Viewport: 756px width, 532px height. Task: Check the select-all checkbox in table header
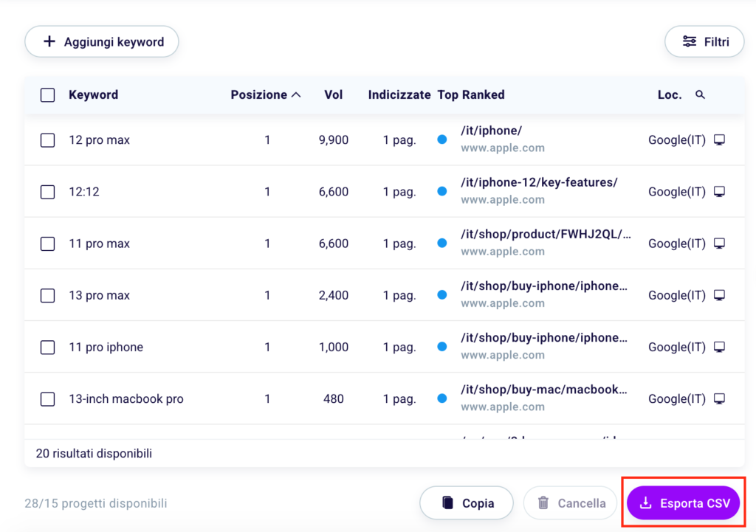[47, 94]
